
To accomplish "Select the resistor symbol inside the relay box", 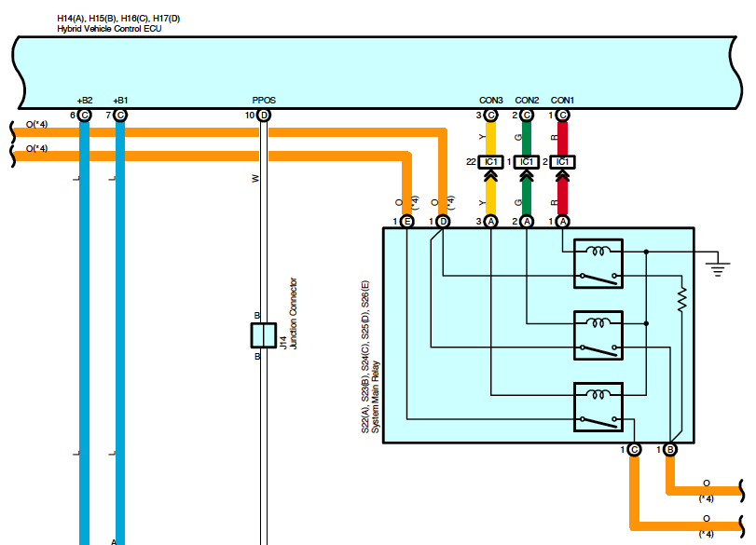I will pyautogui.click(x=681, y=300).
